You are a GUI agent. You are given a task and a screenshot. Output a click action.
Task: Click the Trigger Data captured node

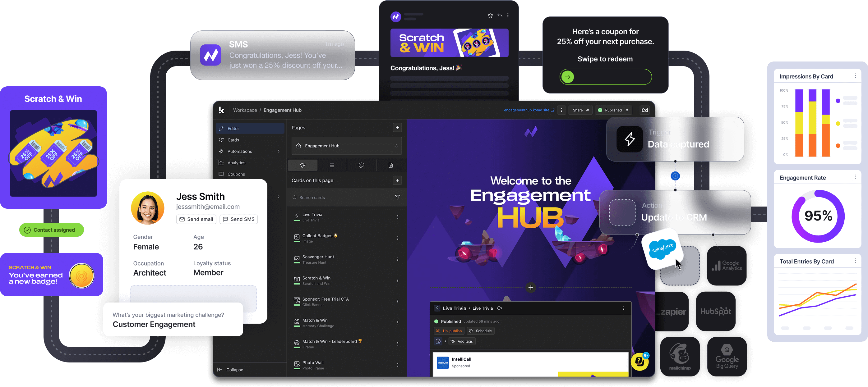click(x=675, y=139)
